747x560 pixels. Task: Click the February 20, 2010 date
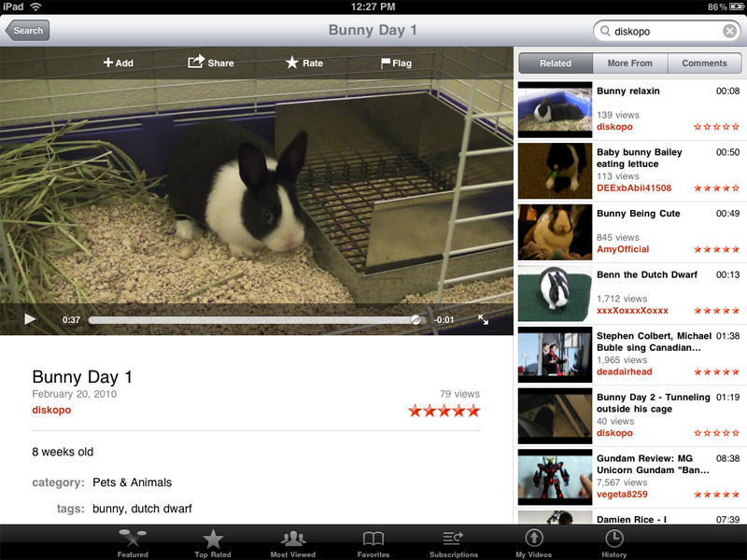[x=75, y=394]
